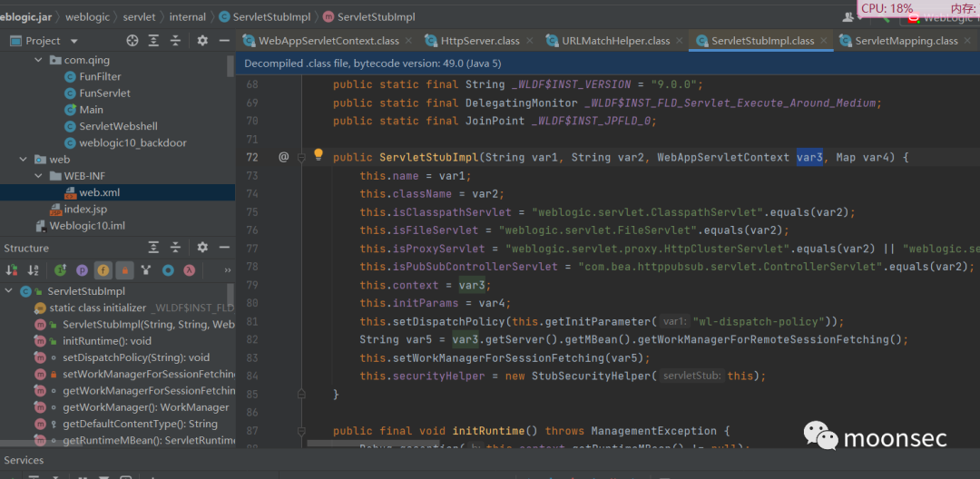Select Weblogic10.iml in project tree
This screenshot has height=479, width=980.
coord(87,226)
